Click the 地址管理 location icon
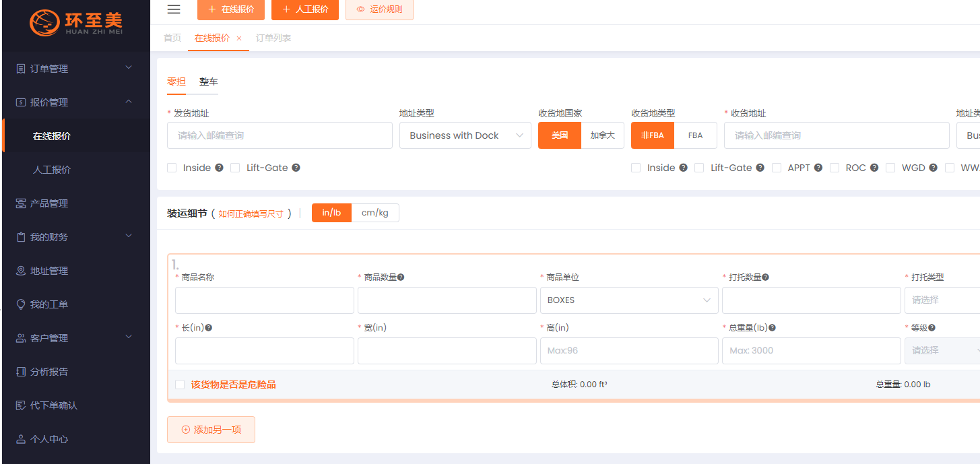This screenshot has width=980, height=464. tap(21, 271)
